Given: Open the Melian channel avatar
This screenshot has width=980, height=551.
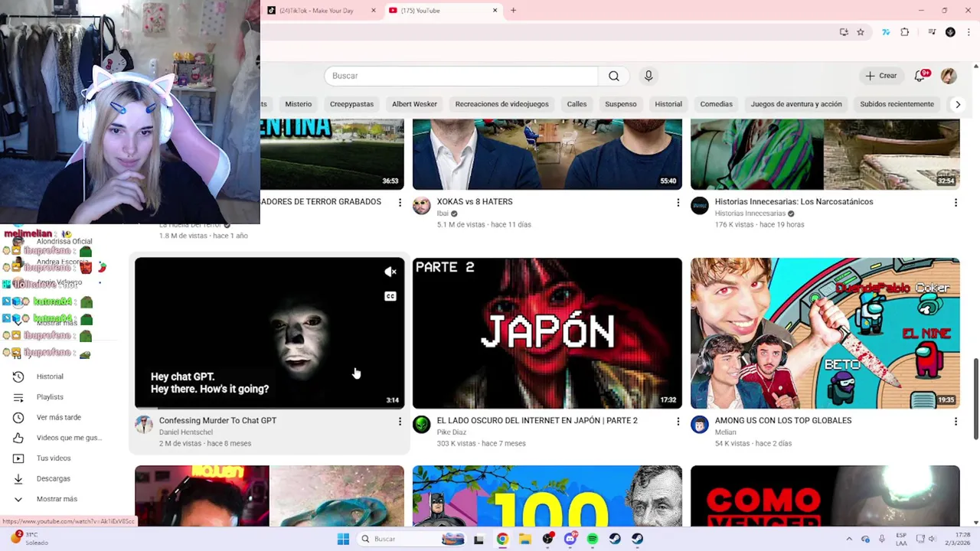Looking at the screenshot, I should (700, 425).
